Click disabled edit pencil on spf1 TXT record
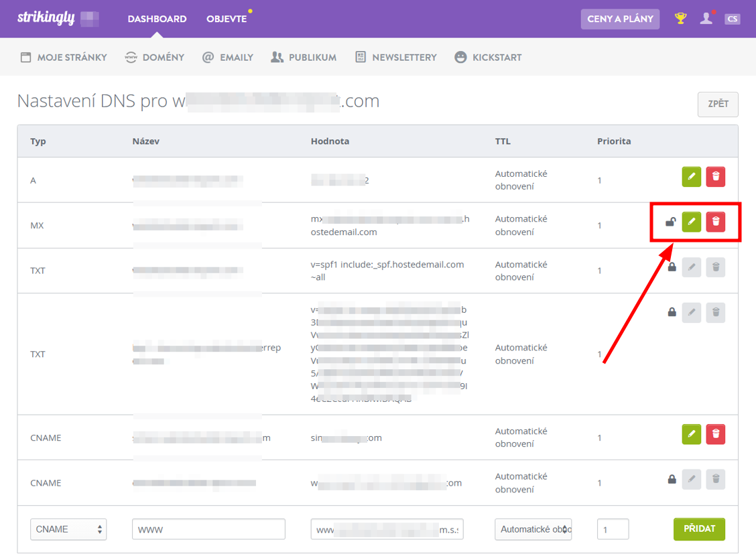756x560 pixels. 692,267
